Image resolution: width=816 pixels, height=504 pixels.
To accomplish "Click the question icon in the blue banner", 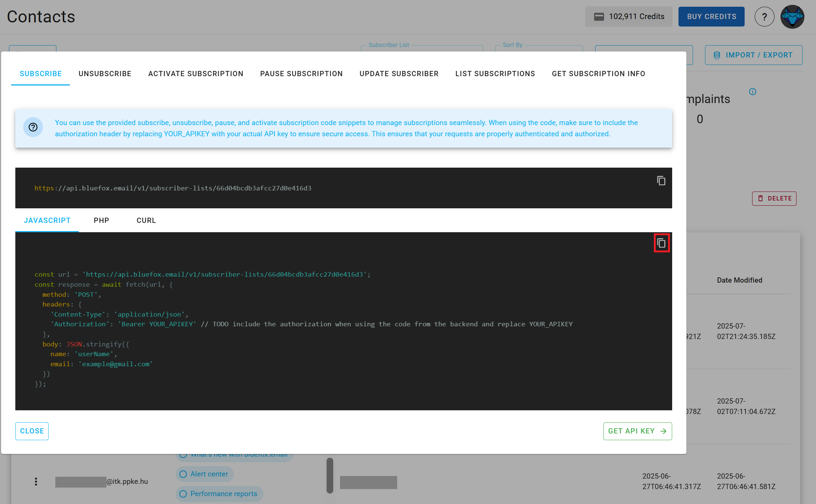I will pyautogui.click(x=33, y=127).
